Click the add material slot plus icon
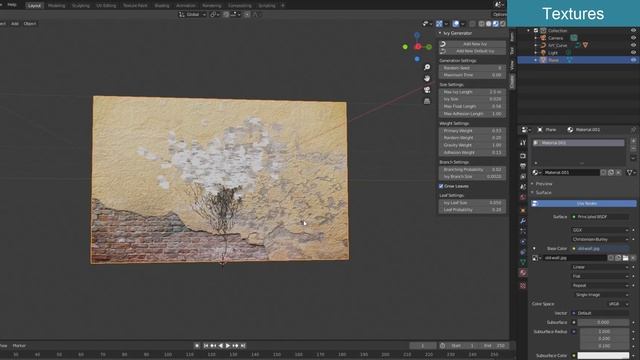The width and height of the screenshot is (640, 360). (633, 141)
